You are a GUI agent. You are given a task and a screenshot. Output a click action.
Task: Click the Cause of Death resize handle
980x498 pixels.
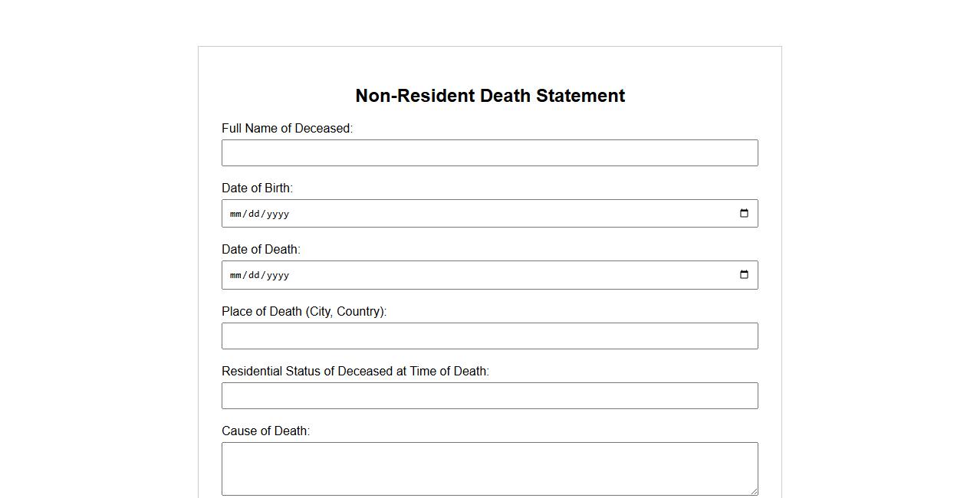pyautogui.click(x=754, y=491)
